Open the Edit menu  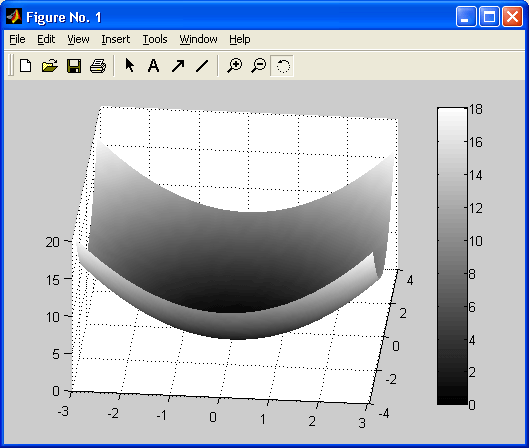46,39
